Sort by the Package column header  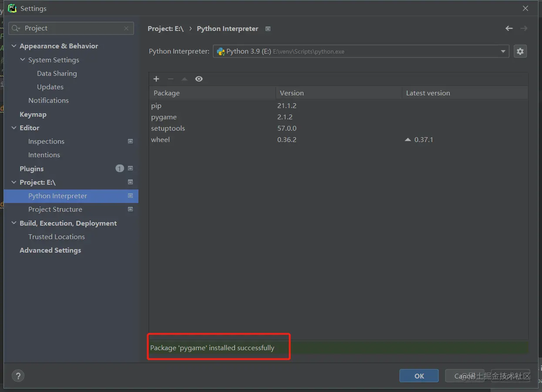212,93
